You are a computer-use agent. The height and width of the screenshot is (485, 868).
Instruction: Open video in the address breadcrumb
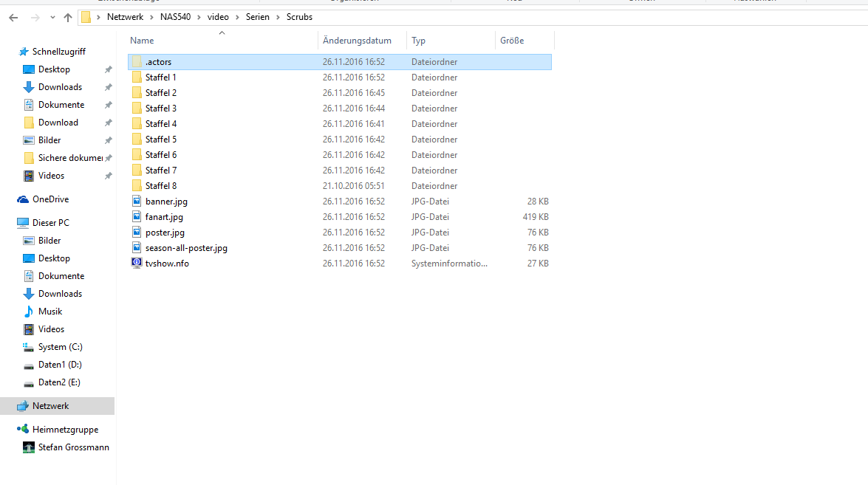[x=218, y=17]
